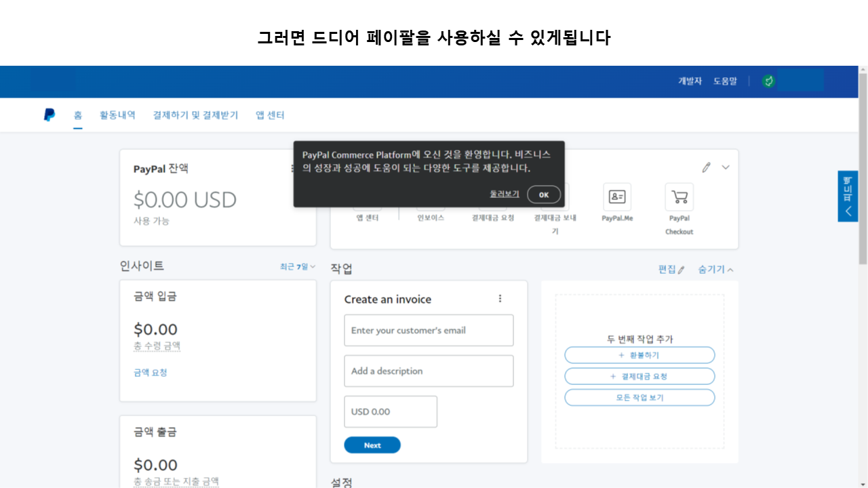Dismiss welcome popup with OK button
Viewport: 868px width, 488px height.
point(544,195)
